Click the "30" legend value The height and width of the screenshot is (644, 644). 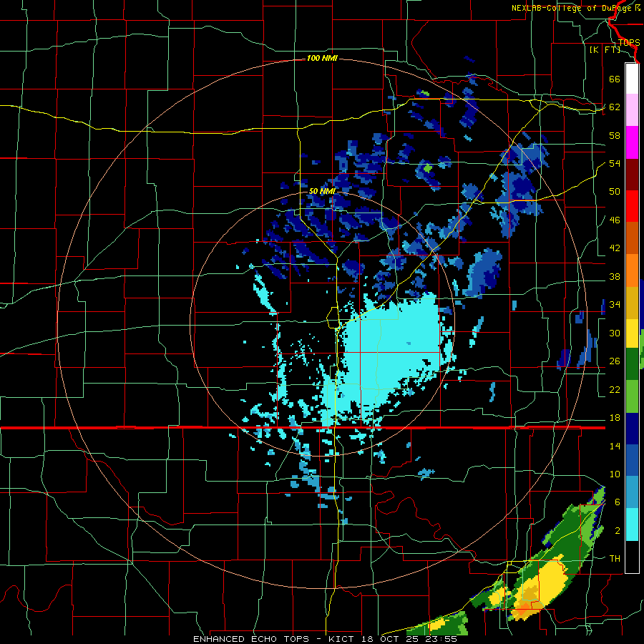click(x=615, y=333)
